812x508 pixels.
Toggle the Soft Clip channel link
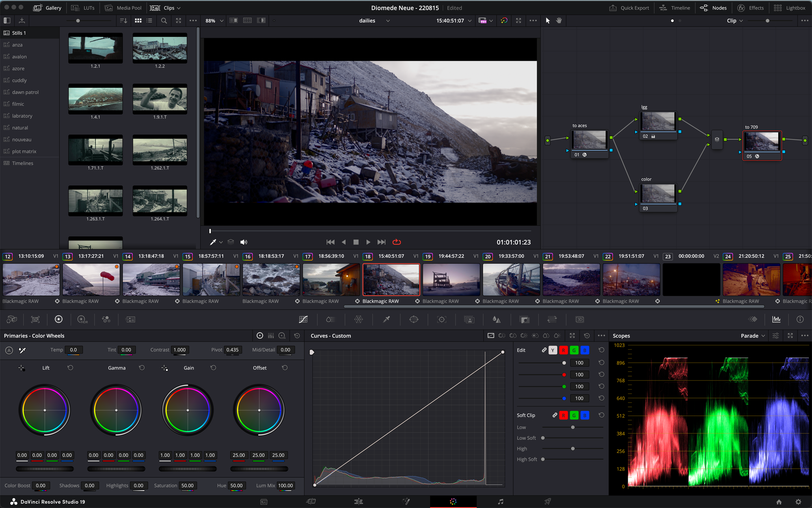555,415
